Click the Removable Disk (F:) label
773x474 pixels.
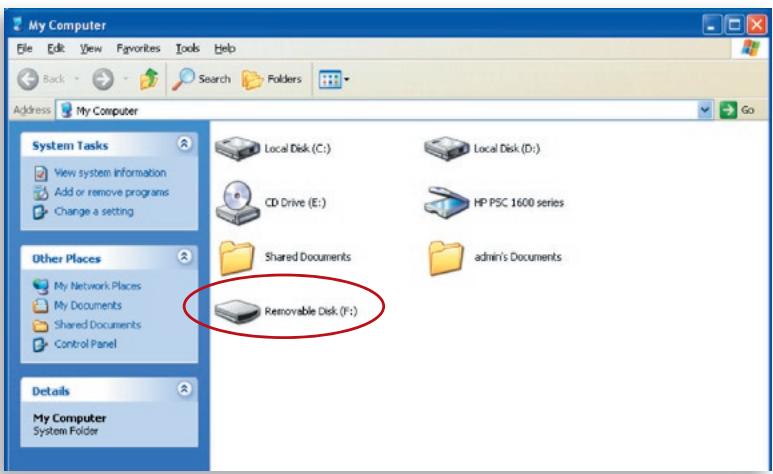pyautogui.click(x=311, y=311)
